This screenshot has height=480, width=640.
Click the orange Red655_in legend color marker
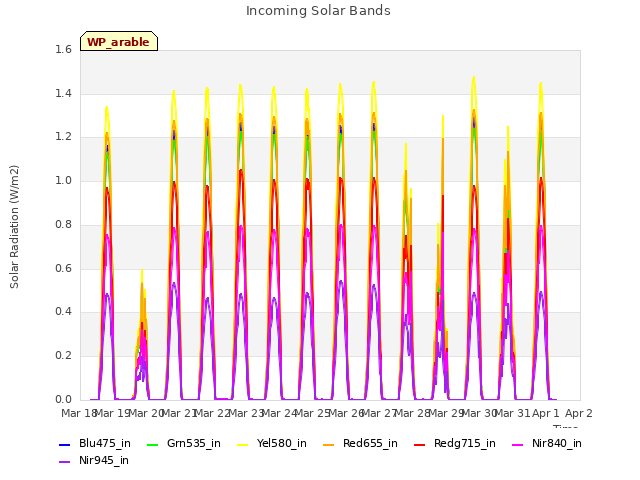(329, 444)
